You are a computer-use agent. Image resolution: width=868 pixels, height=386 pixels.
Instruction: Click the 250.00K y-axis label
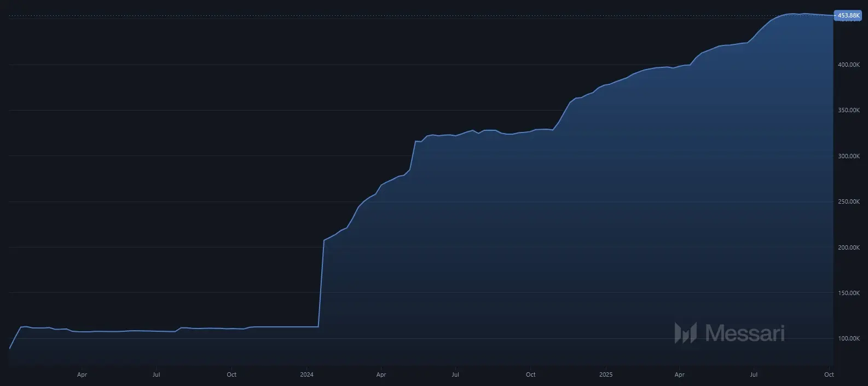[849, 202]
